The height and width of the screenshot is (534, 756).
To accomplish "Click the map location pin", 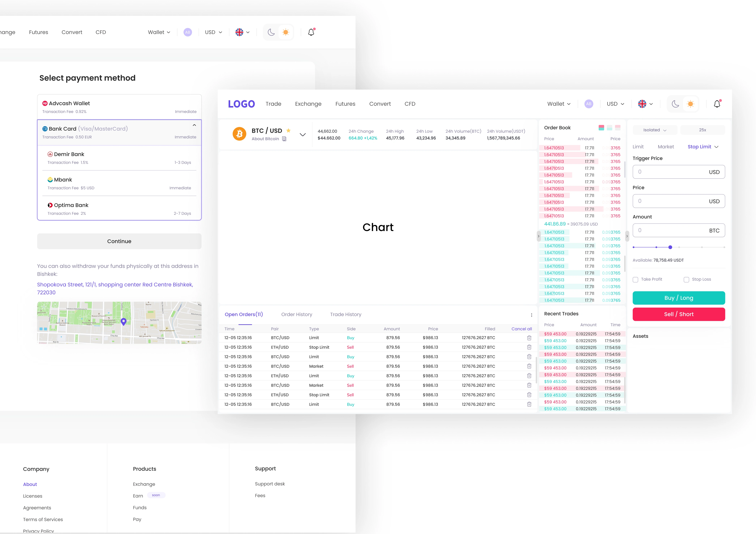I will click(x=123, y=322).
